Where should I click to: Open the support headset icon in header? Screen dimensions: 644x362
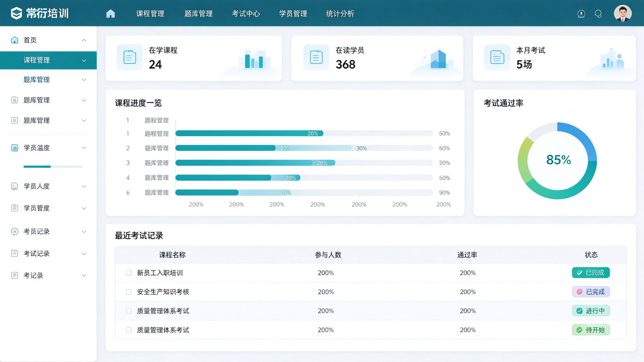(x=598, y=14)
